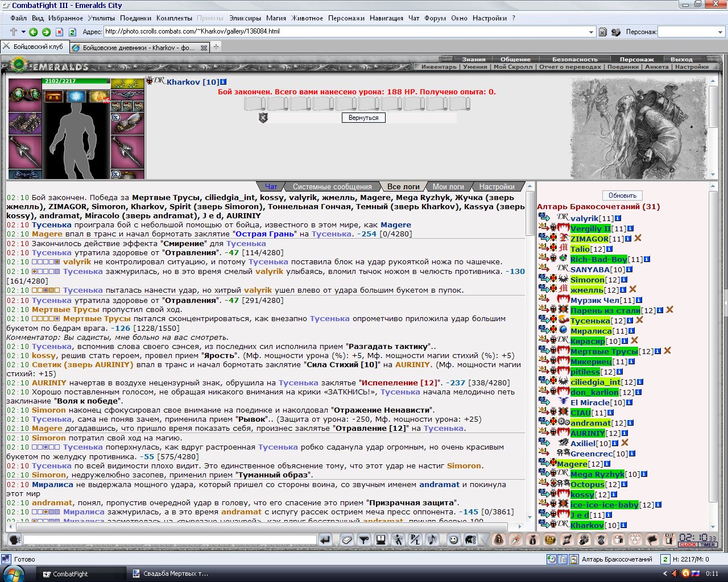Click the flag icon in the bottom toolbar
The width and height of the screenshot is (728, 582).
(x=653, y=539)
